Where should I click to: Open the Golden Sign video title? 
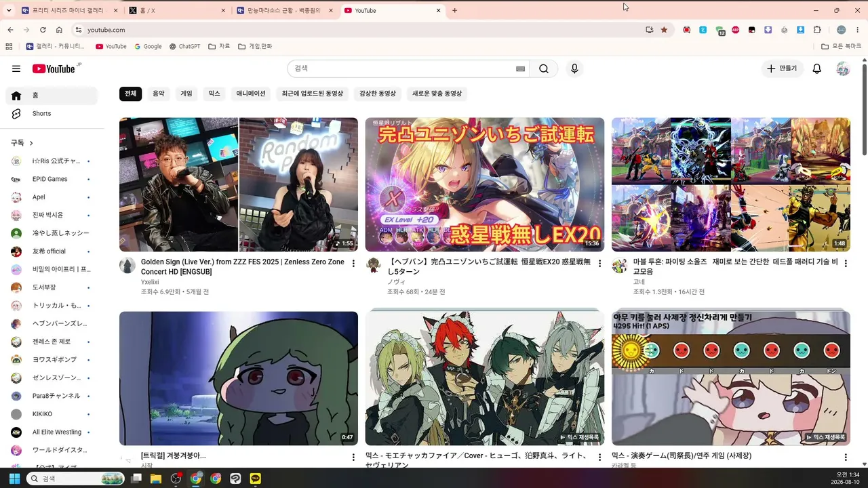tap(243, 266)
